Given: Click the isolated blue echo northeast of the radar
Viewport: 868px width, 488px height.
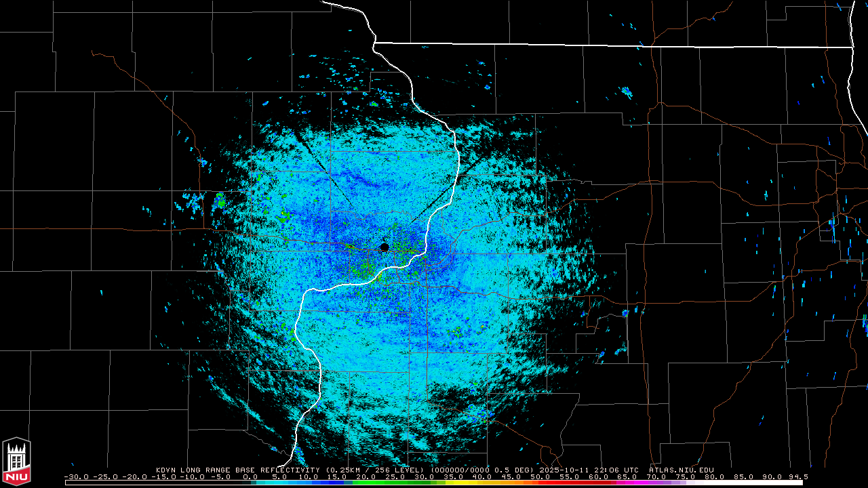Looking at the screenshot, I should click(627, 92).
